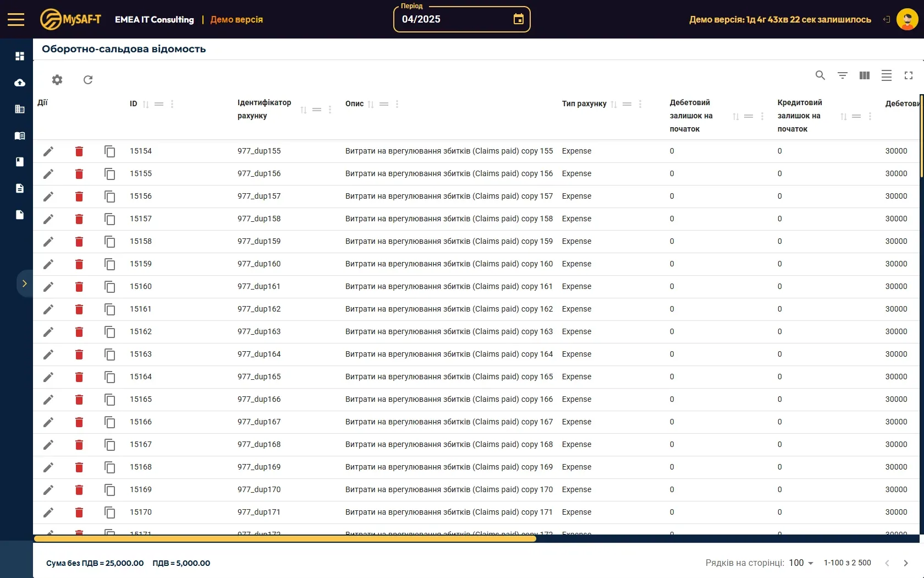Delete the row with ID 15157
This screenshot has height=578, width=924.
pos(79,219)
